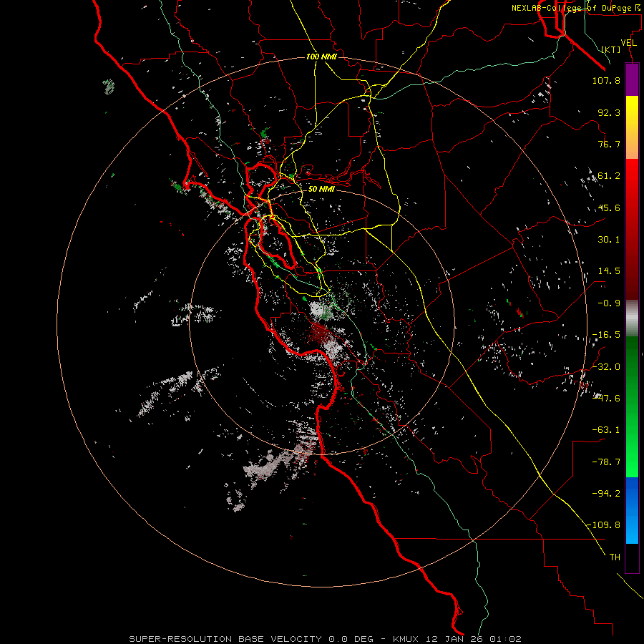This screenshot has width=644, height=644.
Task: Select the 76.7 velocity scale value
Action: point(609,144)
